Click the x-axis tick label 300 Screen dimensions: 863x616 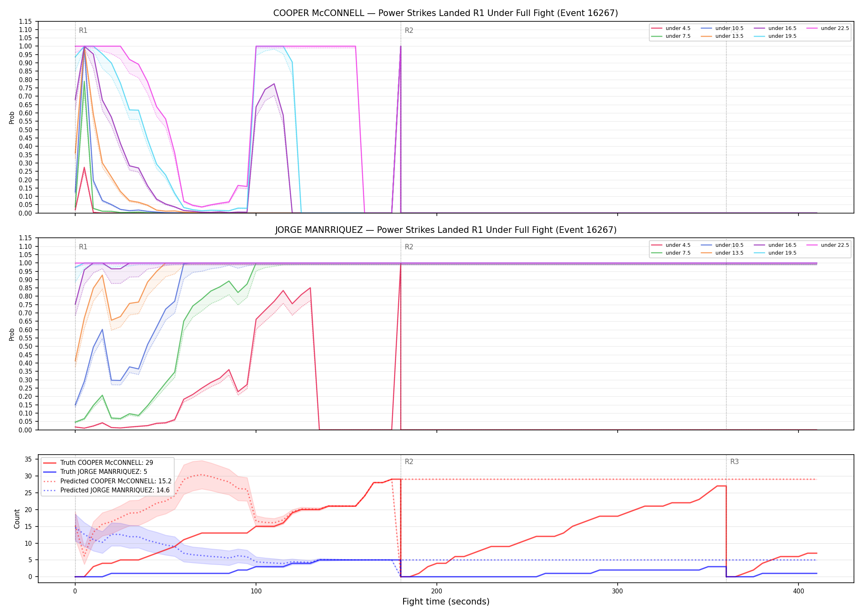tap(618, 591)
